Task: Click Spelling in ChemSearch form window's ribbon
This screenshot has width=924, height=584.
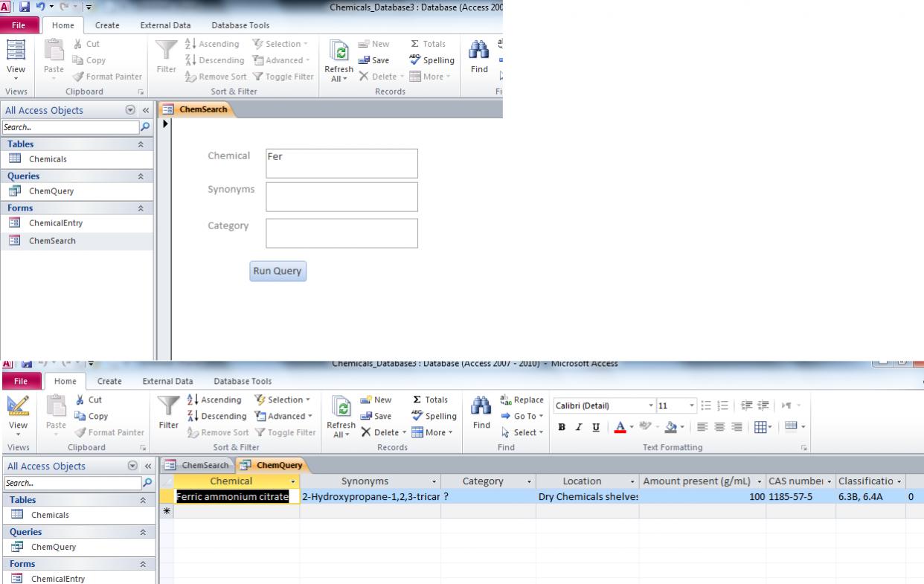Action: click(432, 60)
